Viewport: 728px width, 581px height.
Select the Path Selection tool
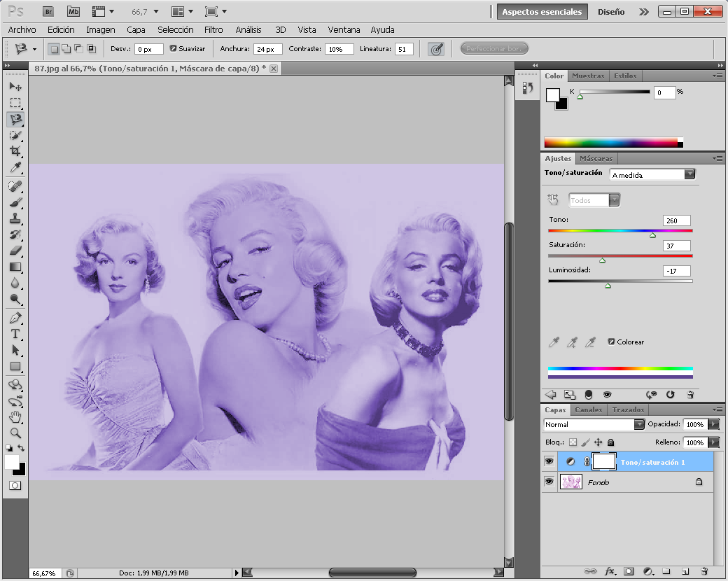[x=15, y=350]
